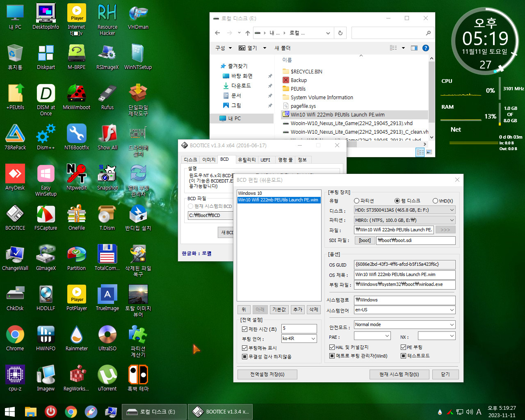The image size is (525, 420).
Task: Launch the VHDman desktop shortcut
Action: point(138,17)
